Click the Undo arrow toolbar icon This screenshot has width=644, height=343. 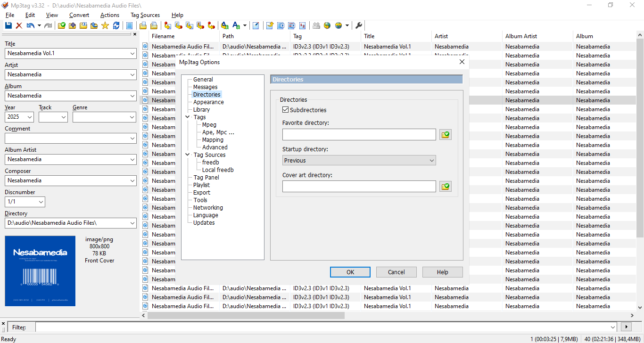coord(31,25)
